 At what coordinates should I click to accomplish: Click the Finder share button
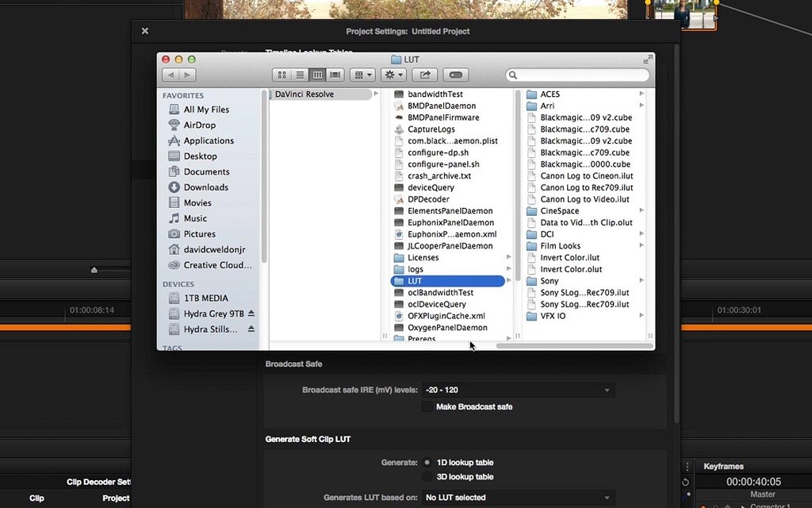(x=425, y=75)
